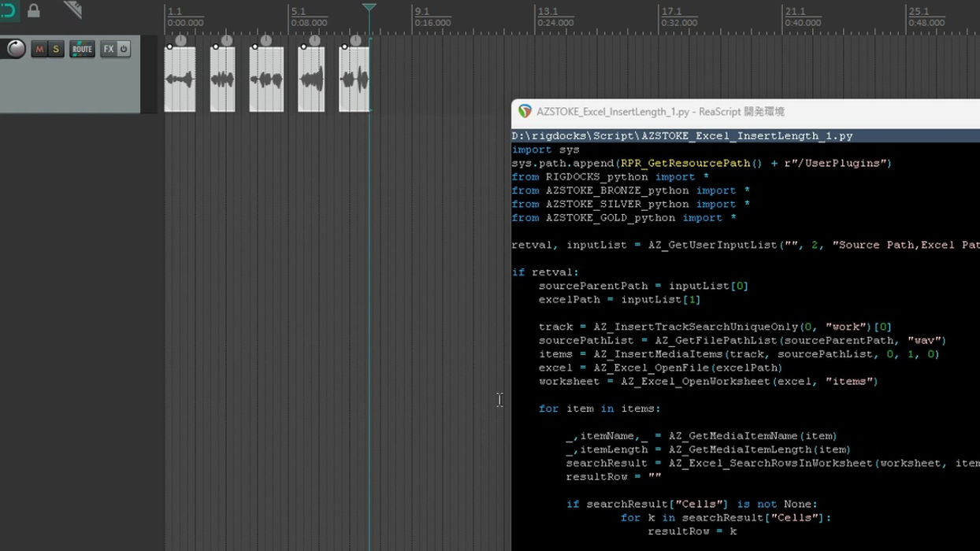The image size is (980, 551).
Task: Select the first media item waveform
Action: (x=180, y=80)
